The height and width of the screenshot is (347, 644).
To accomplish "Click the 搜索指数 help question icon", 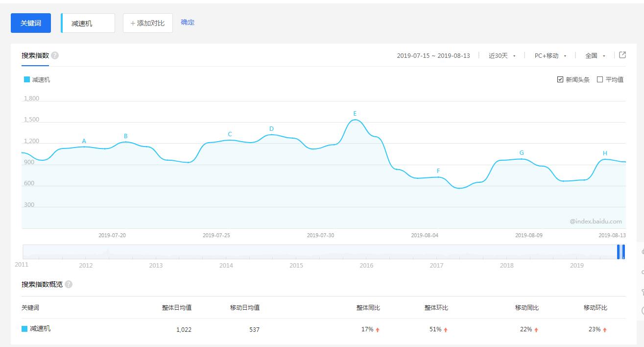I will 55,55.
